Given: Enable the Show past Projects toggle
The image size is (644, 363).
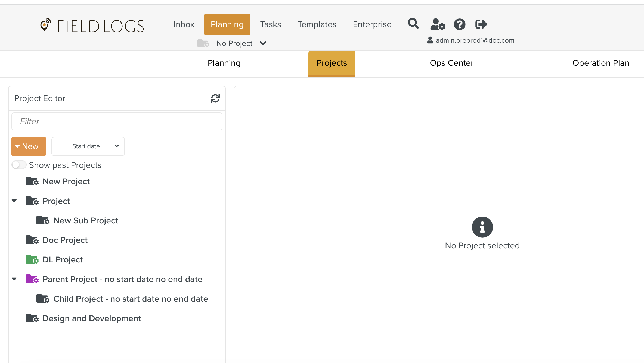Looking at the screenshot, I should tap(19, 165).
